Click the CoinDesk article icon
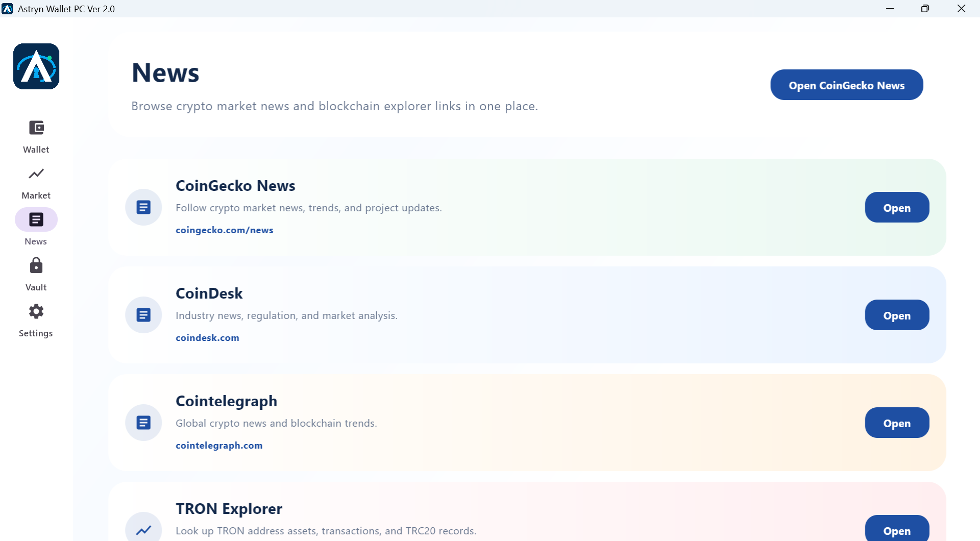980x541 pixels. tap(143, 315)
